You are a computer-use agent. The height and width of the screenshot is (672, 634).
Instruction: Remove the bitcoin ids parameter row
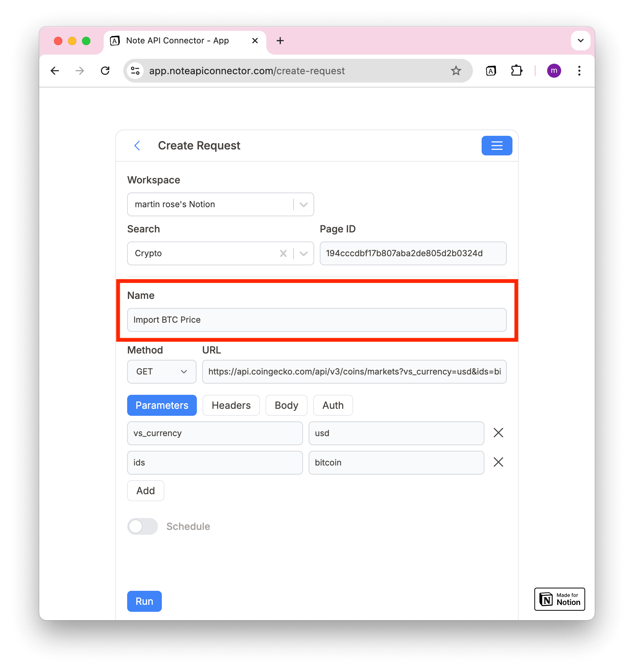pyautogui.click(x=498, y=462)
